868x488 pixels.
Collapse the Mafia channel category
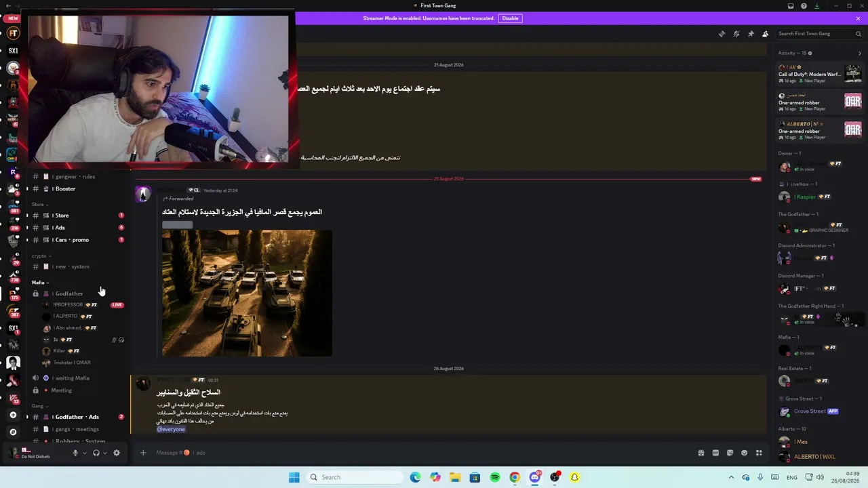(x=40, y=282)
